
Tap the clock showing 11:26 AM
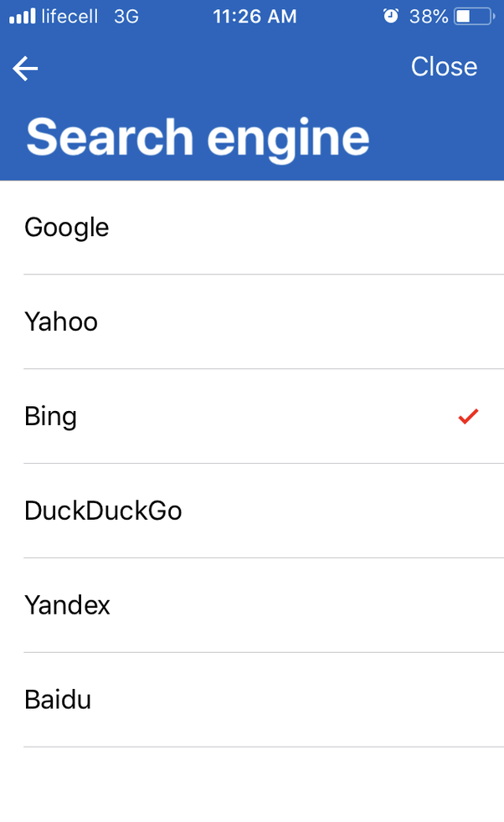pos(255,15)
